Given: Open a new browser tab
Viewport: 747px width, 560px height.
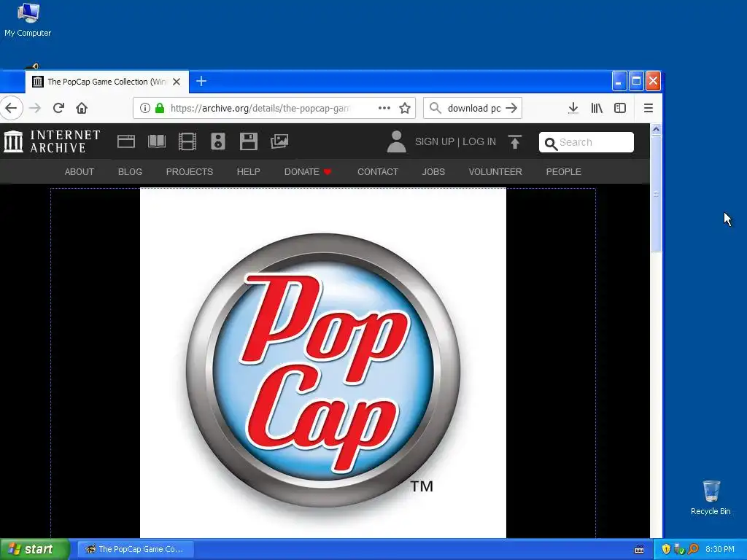Looking at the screenshot, I should pos(201,82).
